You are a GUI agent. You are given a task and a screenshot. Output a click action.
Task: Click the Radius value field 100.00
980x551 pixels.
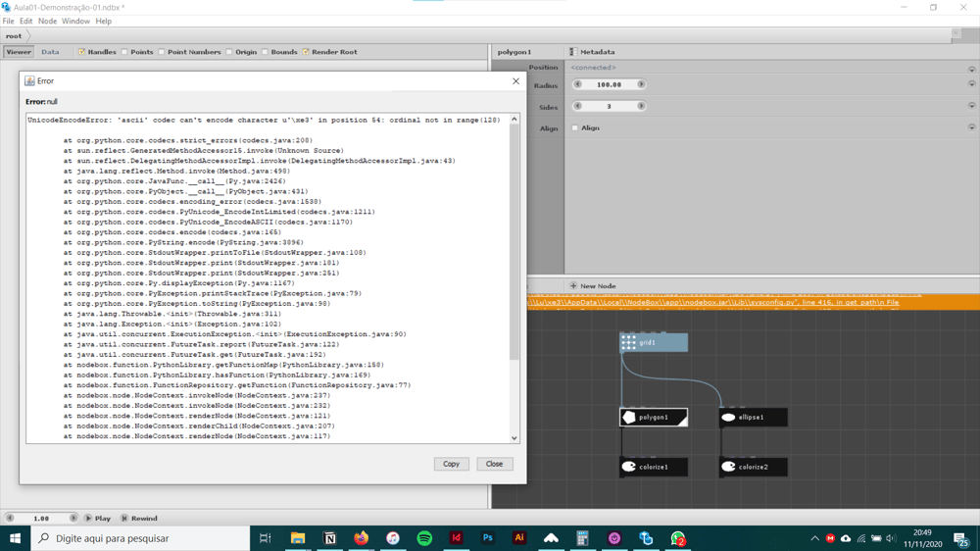(x=609, y=84)
